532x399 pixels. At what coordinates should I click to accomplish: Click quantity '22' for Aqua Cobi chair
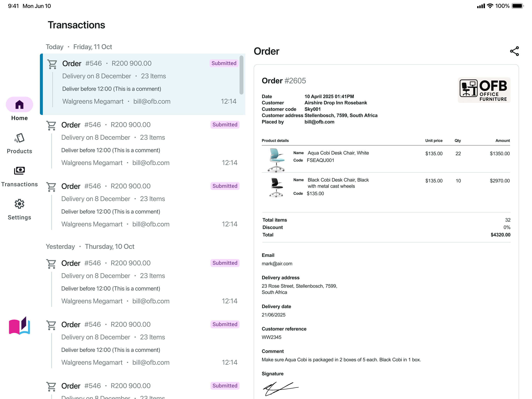[x=458, y=154]
